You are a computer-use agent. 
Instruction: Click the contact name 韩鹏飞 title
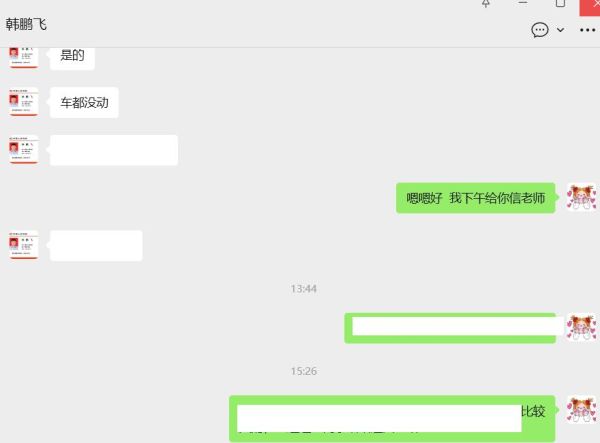coord(26,24)
